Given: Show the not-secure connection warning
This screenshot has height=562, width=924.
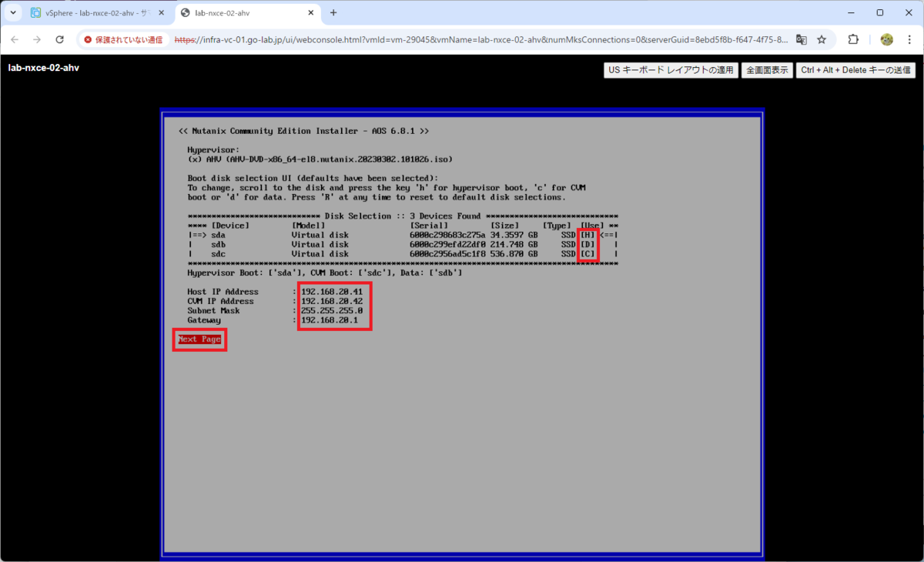Looking at the screenshot, I should point(123,39).
